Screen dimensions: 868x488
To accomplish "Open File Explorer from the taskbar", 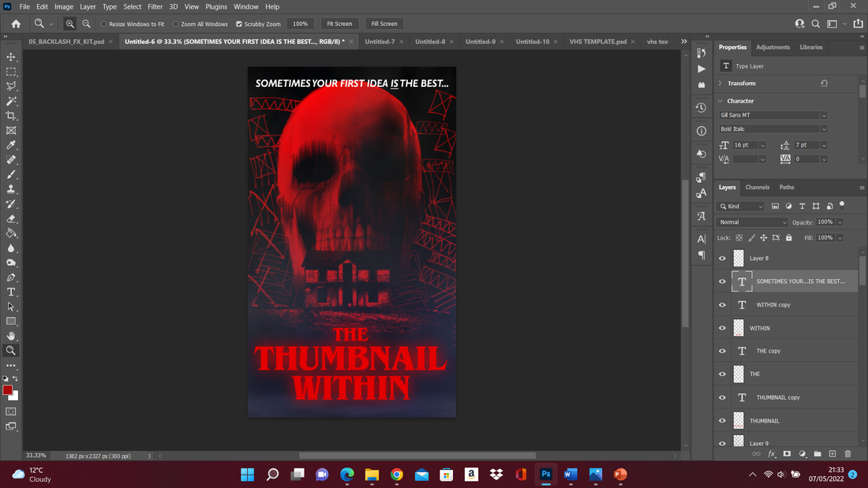I will pos(372,475).
